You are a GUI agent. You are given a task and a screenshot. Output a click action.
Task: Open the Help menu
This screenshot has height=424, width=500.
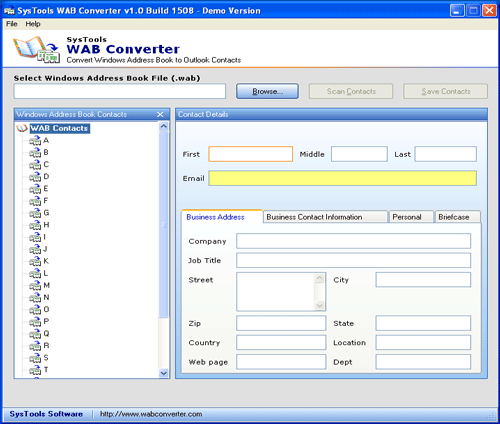(x=33, y=24)
